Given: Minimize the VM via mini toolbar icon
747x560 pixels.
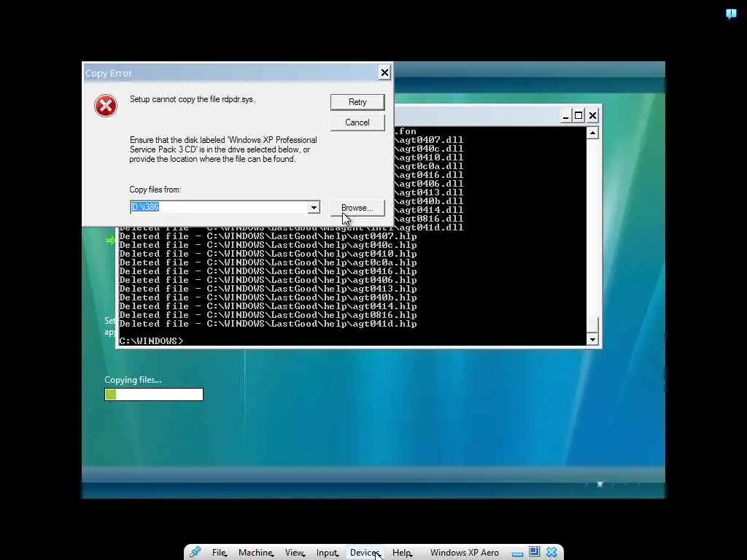Looking at the screenshot, I should 517,553.
